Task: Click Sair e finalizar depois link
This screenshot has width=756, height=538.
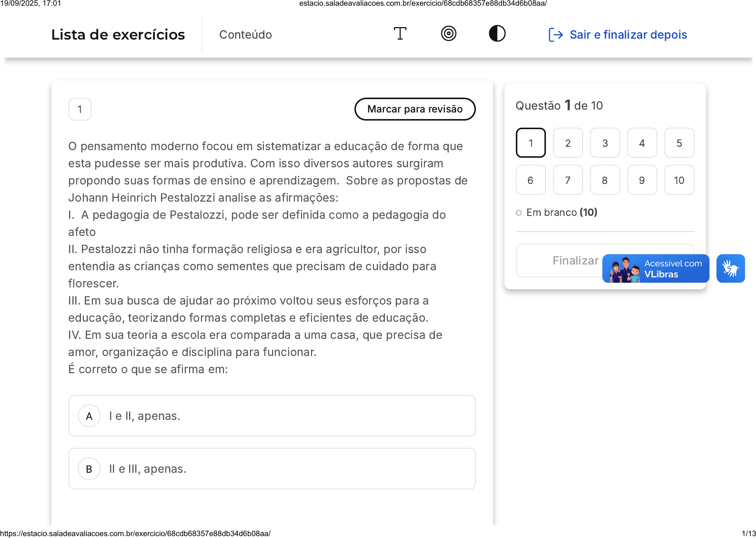Action: coord(628,35)
